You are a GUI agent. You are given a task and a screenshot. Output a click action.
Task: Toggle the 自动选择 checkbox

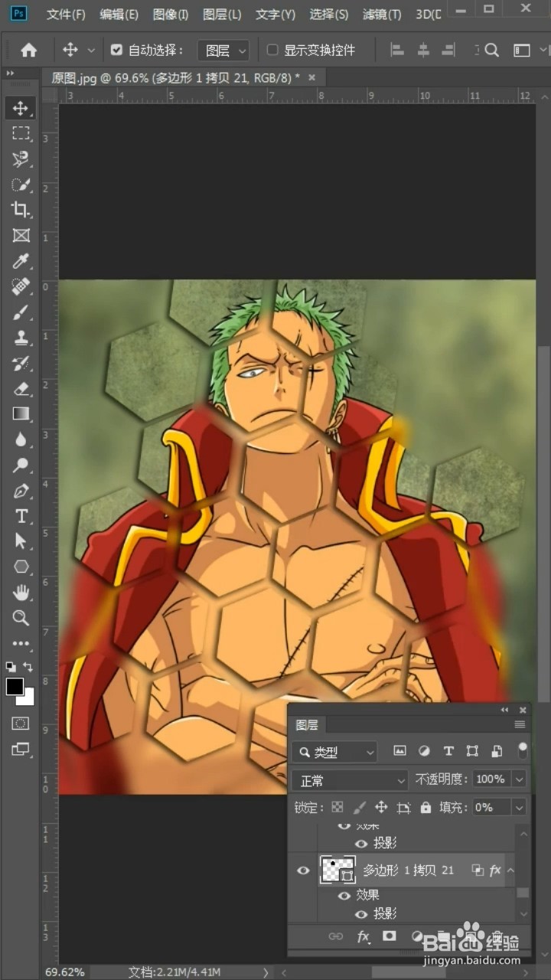coord(116,51)
